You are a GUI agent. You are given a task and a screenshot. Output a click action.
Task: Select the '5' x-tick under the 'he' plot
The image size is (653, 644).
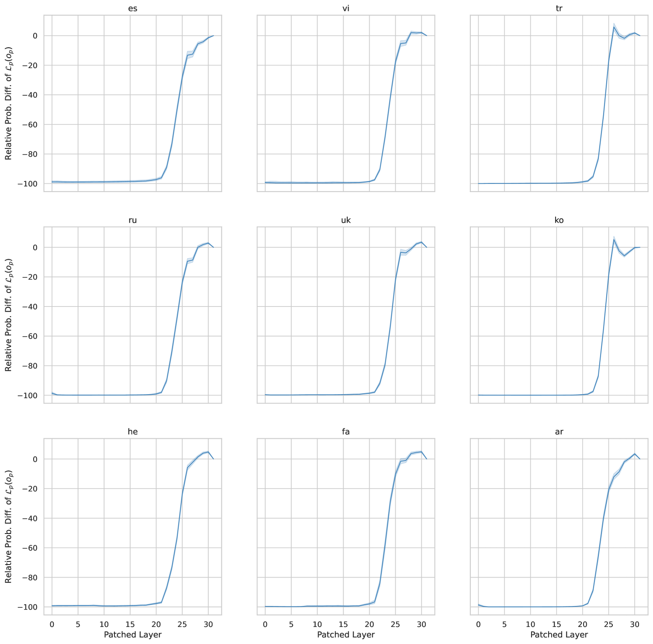tap(78, 623)
